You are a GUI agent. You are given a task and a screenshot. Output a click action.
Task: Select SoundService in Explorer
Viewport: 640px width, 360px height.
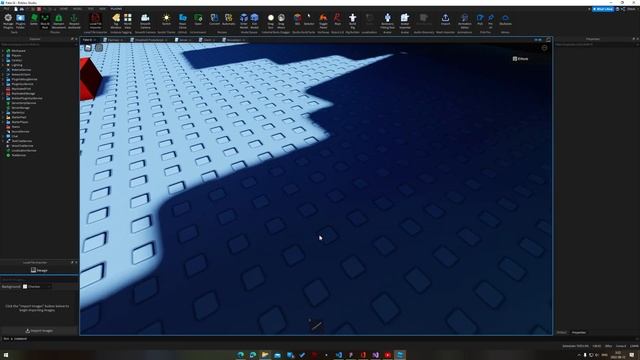(x=20, y=132)
